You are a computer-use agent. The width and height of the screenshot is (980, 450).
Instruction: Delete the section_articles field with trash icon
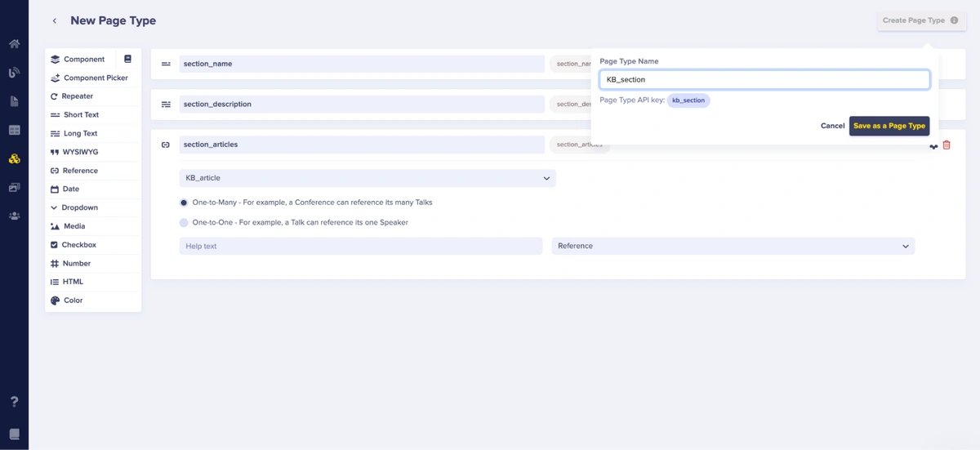click(947, 145)
